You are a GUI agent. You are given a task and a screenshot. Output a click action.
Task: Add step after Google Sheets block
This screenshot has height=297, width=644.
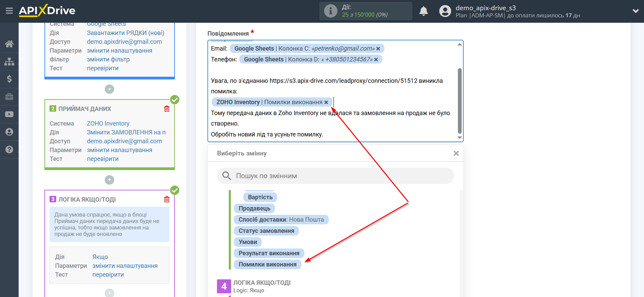point(109,89)
